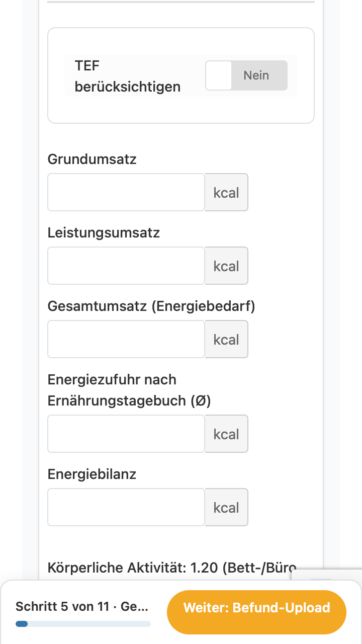This screenshot has width=362, height=644.
Task: Click the Energiebilanz field label
Action: click(92, 474)
